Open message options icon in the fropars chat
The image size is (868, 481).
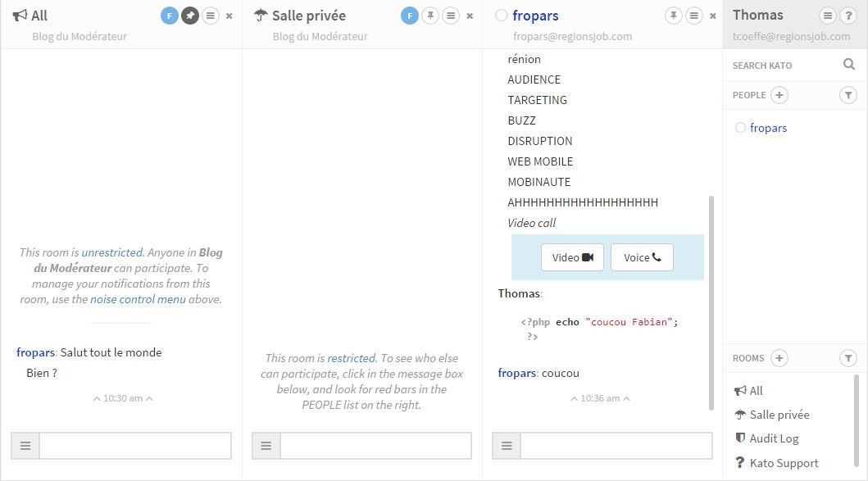[x=507, y=446]
